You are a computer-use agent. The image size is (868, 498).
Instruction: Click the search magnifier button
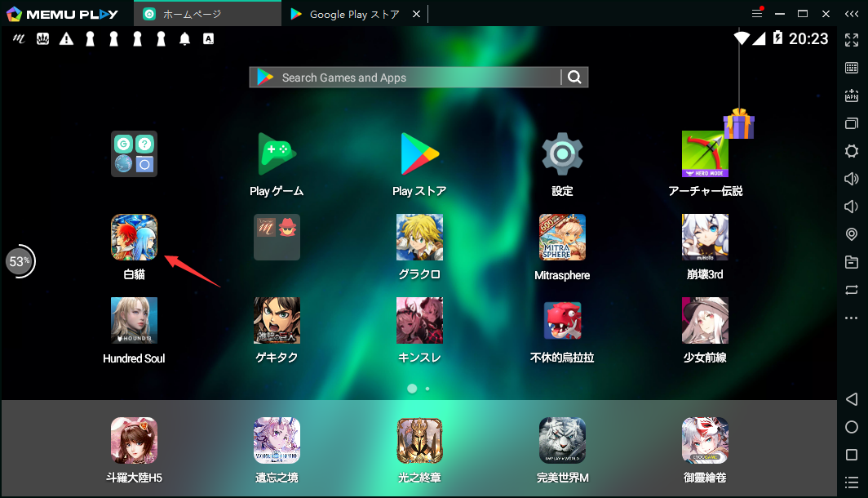574,77
